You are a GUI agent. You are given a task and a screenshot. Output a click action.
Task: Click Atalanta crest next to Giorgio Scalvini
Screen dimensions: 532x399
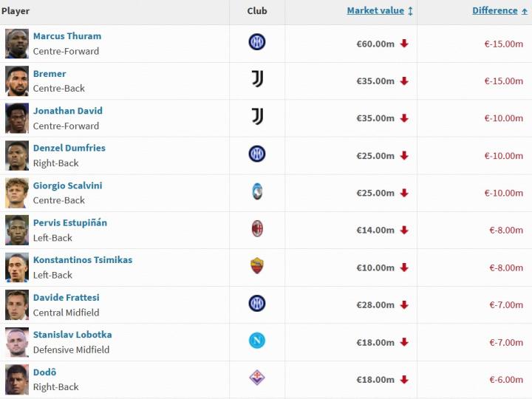click(257, 192)
